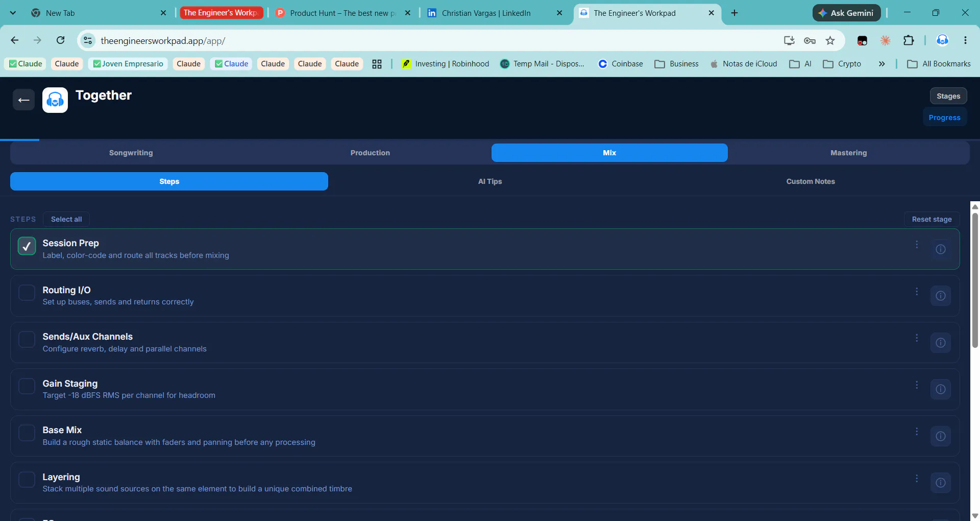
Task: Check the Gain Staging checkbox
Action: point(27,386)
